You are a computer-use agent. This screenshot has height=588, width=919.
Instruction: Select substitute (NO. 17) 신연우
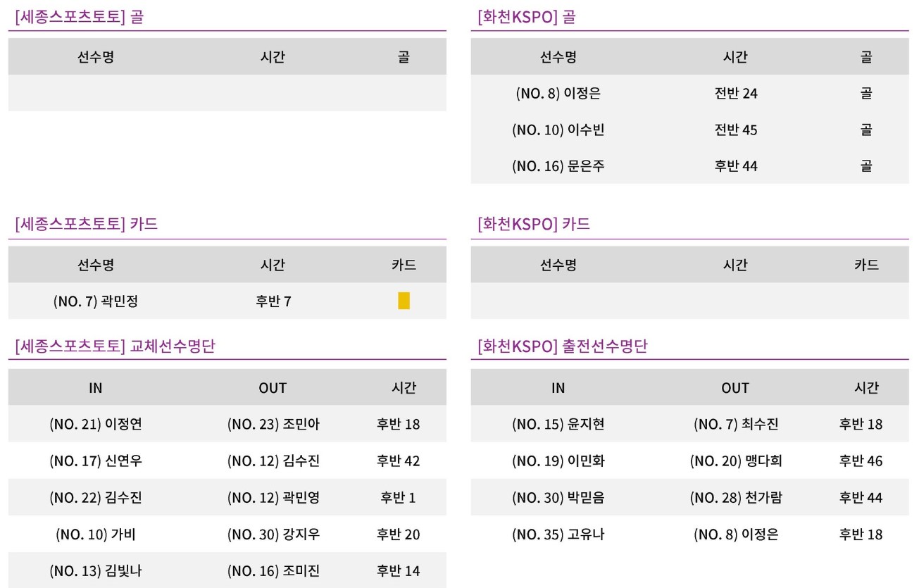click(x=96, y=461)
